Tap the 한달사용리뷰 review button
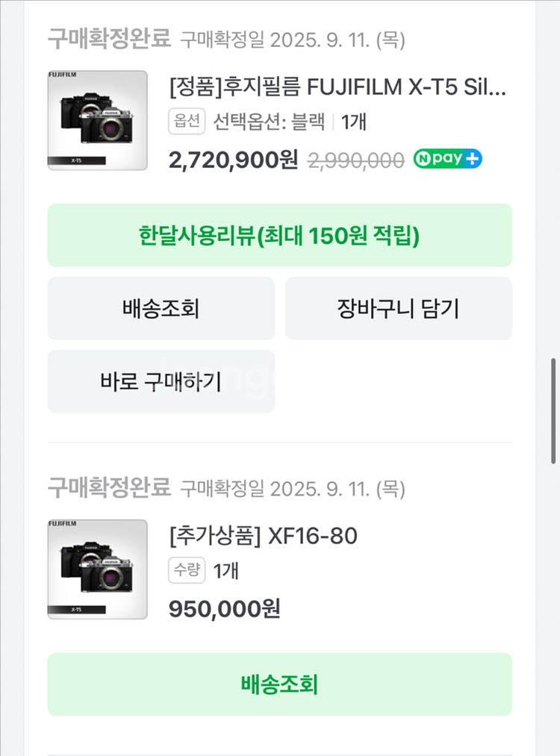This screenshot has height=756, width=560. coord(279,236)
